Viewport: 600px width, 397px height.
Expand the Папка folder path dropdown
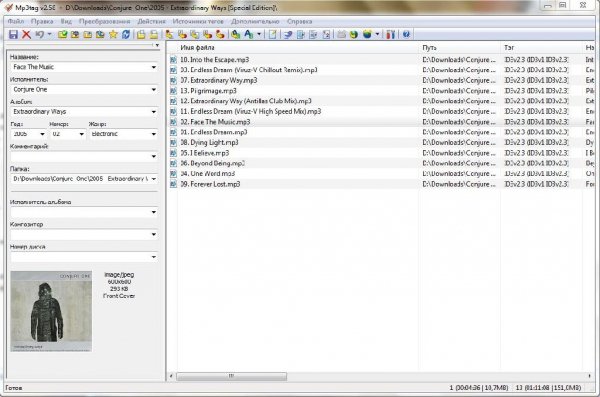pos(154,179)
